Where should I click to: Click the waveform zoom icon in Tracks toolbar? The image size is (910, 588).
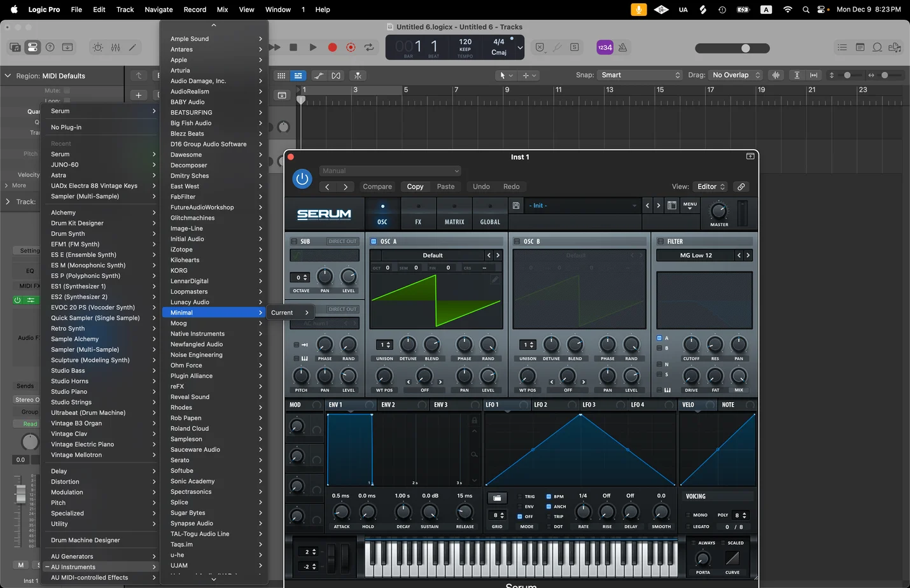pos(776,75)
